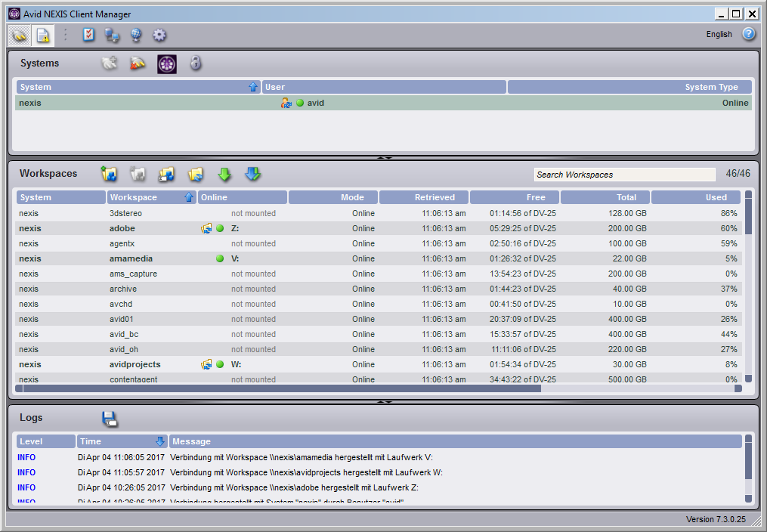
Task: Click the assign drive letter folder icon
Action: (x=166, y=174)
